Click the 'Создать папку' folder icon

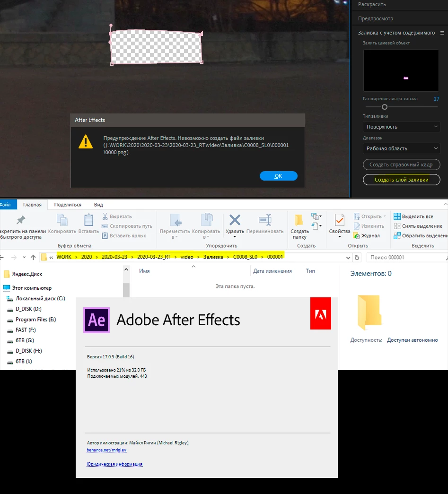pos(299,220)
